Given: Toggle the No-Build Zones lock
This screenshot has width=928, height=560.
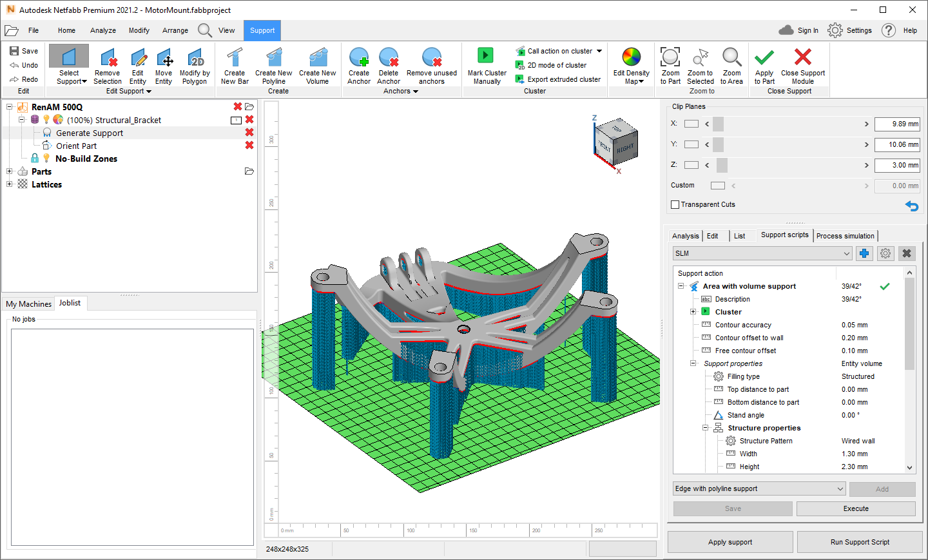Looking at the screenshot, I should (35, 158).
